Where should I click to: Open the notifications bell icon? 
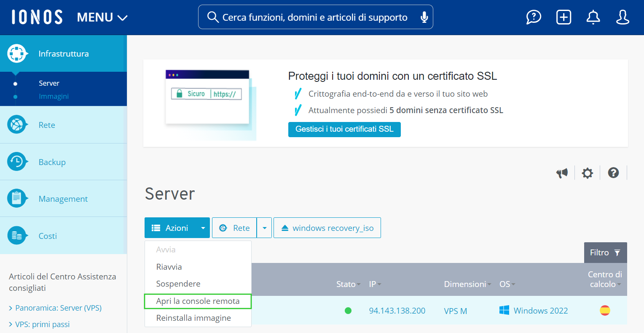point(593,17)
